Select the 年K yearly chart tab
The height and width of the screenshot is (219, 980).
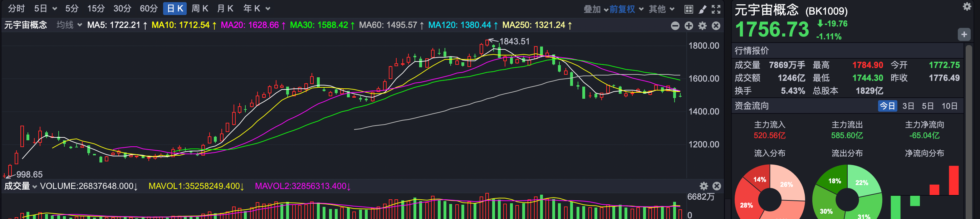point(252,8)
